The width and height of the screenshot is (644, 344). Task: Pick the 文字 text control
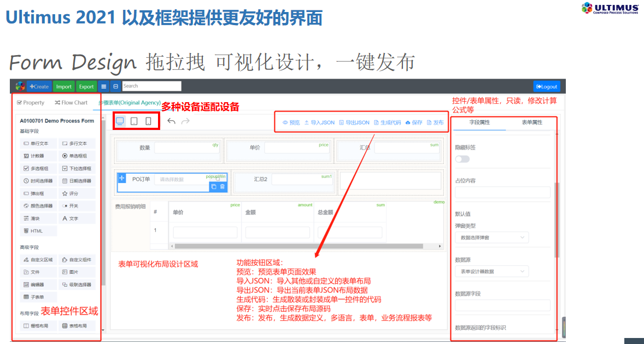pos(77,218)
